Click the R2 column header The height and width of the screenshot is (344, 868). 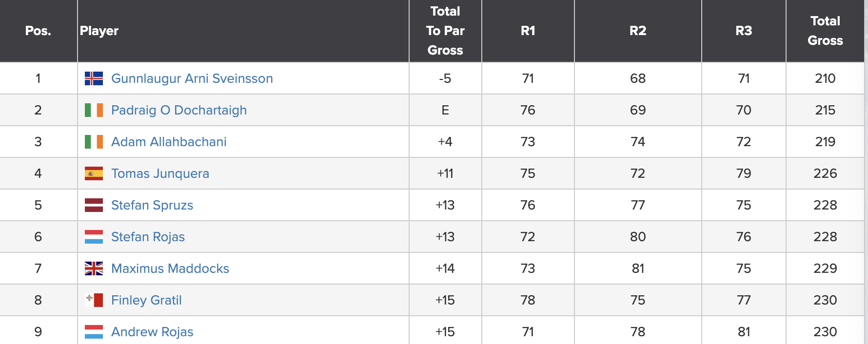click(638, 31)
